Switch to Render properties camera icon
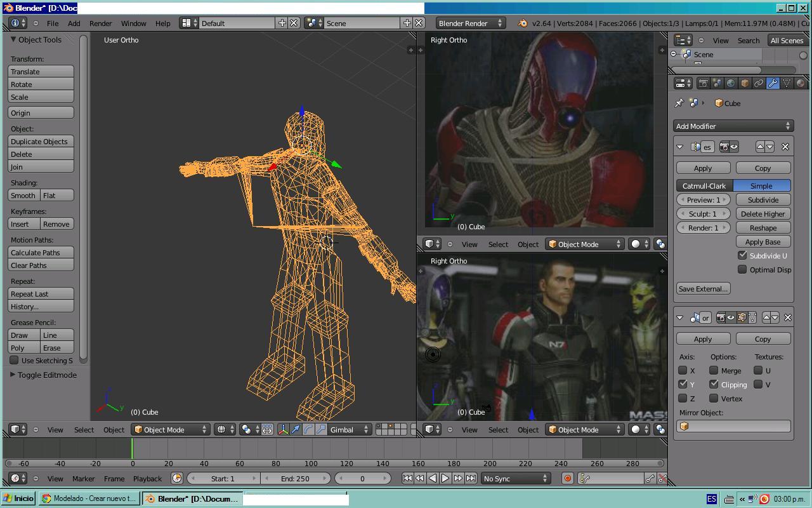This screenshot has height=508, width=812. pos(703,83)
